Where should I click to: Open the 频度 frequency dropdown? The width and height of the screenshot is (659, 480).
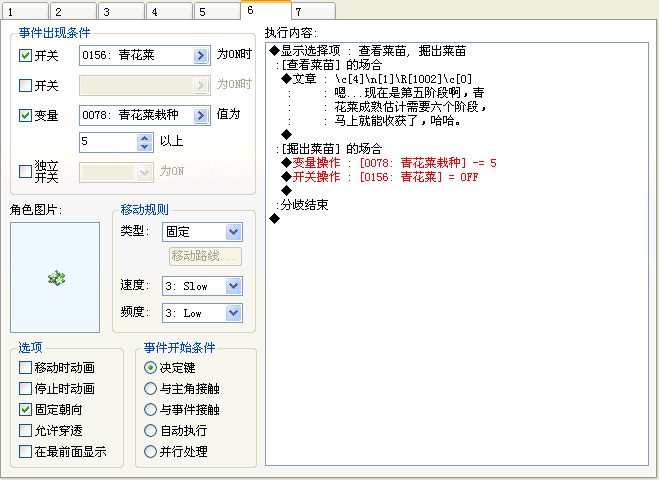(233, 313)
